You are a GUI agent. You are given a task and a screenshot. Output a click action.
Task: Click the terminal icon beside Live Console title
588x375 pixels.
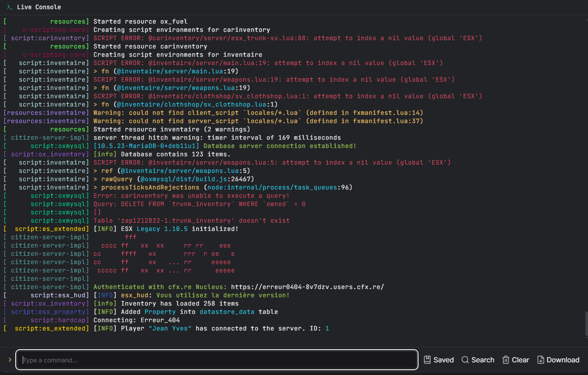coord(10,7)
